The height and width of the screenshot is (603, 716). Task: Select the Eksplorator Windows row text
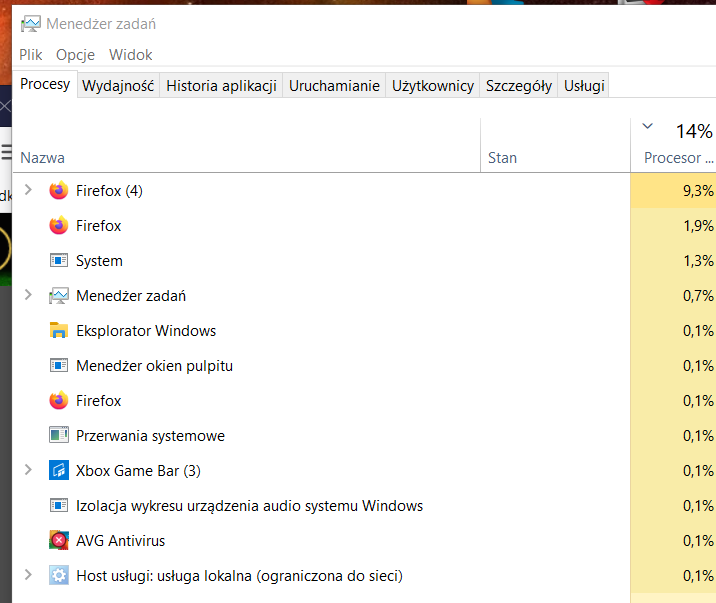pyautogui.click(x=146, y=331)
